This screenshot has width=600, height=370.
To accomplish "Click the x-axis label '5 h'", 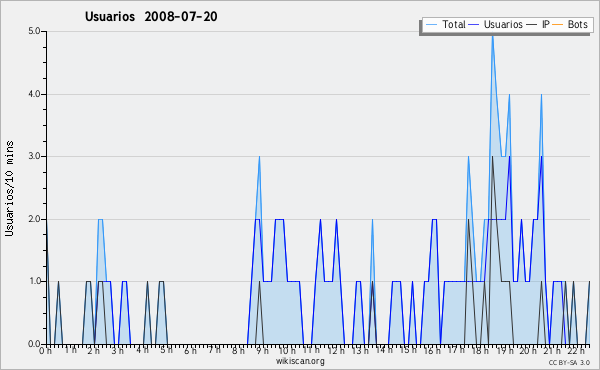I will 166,350.
